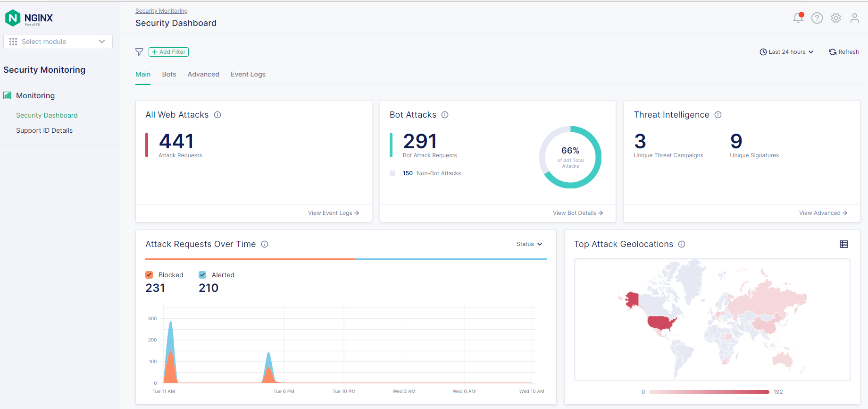868x409 pixels.
Task: Follow the View Bot Details link
Action: point(577,213)
